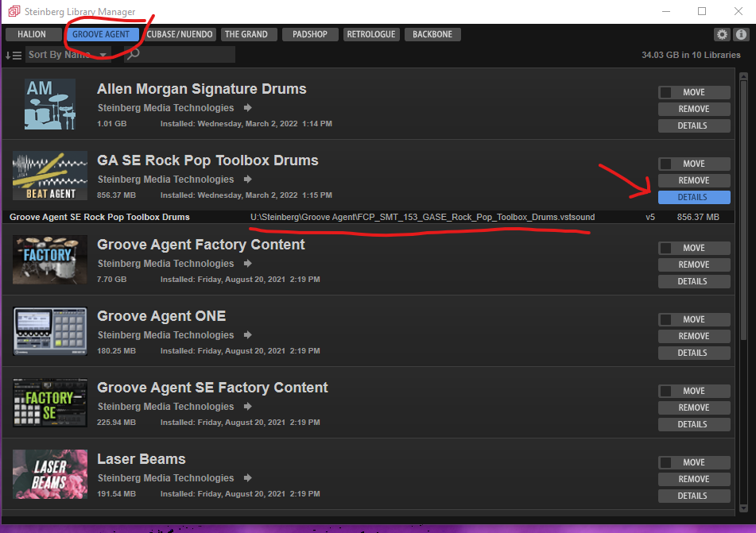The image size is (756, 533).
Task: Click arrow next to Groove Agent ONE vendor
Action: click(248, 334)
